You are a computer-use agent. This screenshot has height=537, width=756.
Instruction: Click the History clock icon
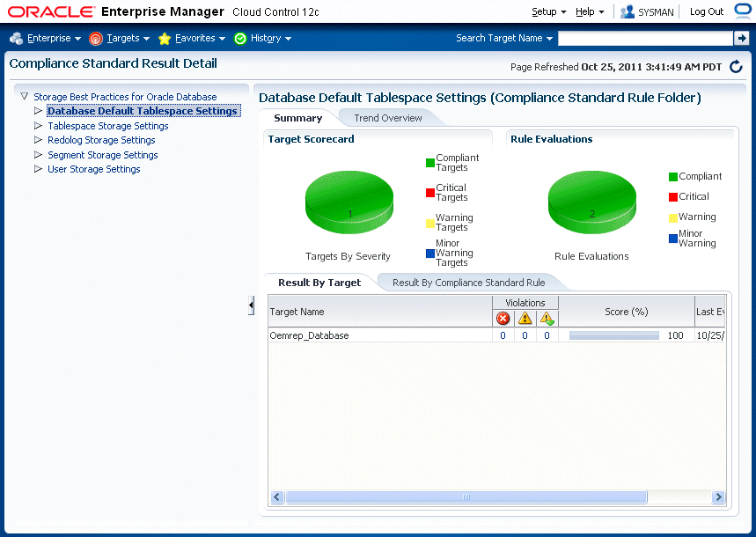(x=240, y=38)
